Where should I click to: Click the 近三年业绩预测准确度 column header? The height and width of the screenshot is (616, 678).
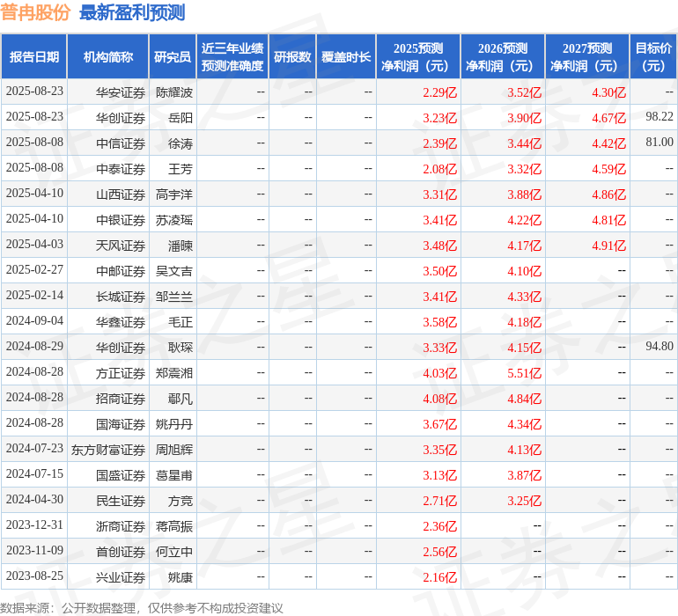(x=232, y=56)
